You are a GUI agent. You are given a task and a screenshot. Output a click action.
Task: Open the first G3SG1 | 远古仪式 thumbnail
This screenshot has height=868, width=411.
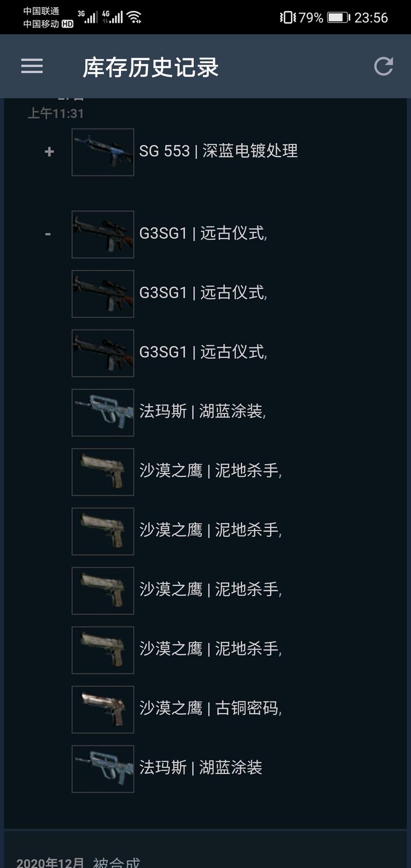pos(103,234)
